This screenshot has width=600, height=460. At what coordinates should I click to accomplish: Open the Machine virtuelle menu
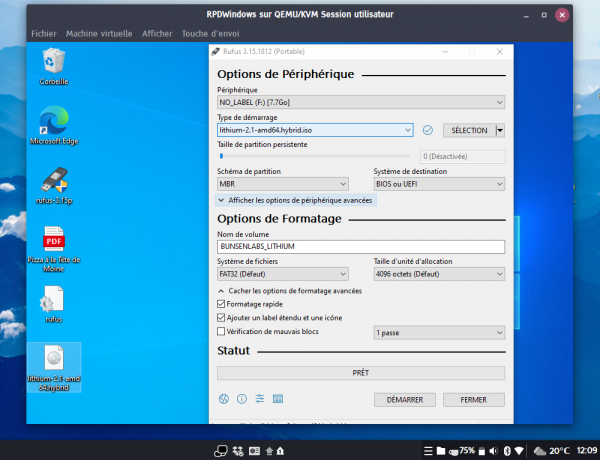point(99,33)
